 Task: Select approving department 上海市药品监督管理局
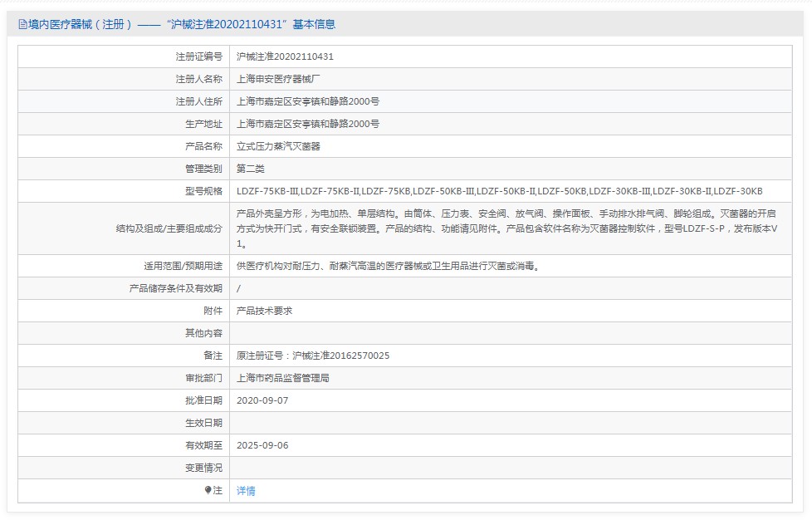pos(283,378)
